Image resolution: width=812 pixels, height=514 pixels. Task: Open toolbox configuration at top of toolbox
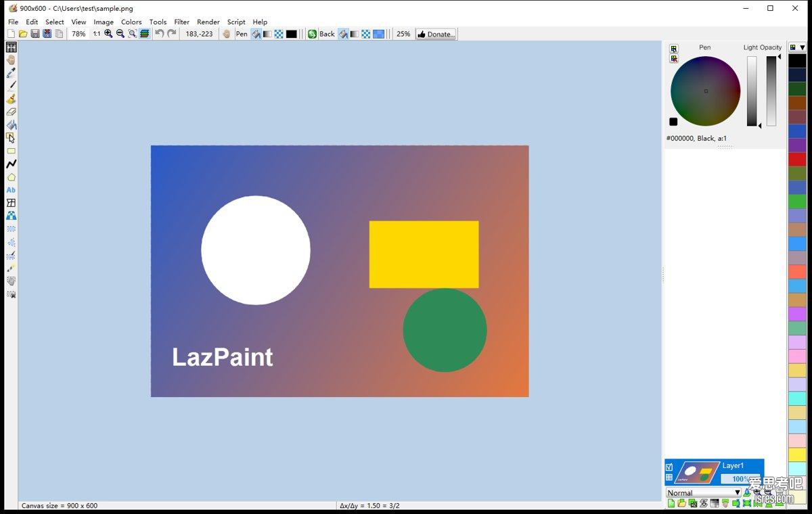coord(11,47)
